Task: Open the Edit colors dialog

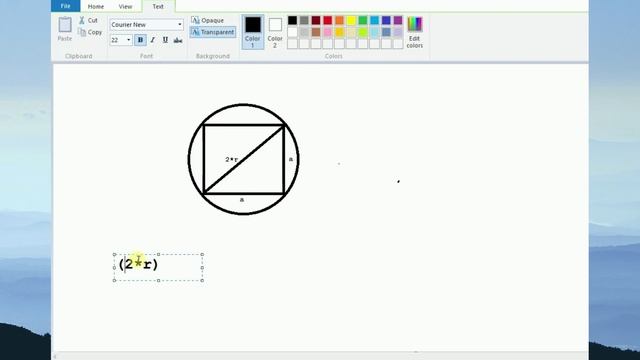Action: [415, 32]
